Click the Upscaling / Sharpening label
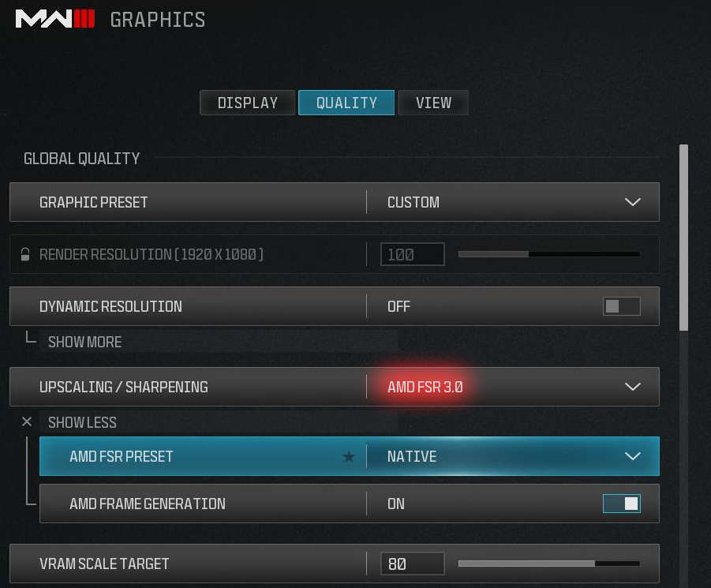Screen dimensions: 711x588 (124, 387)
